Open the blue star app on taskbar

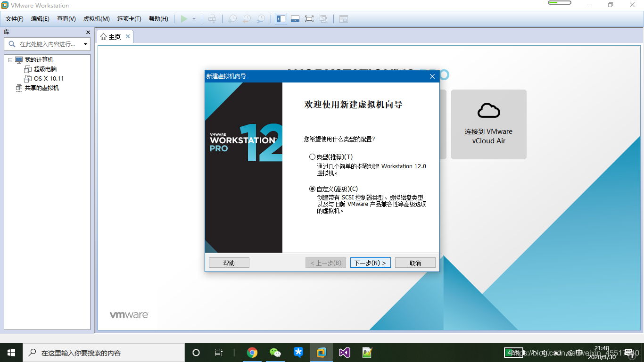(x=298, y=353)
